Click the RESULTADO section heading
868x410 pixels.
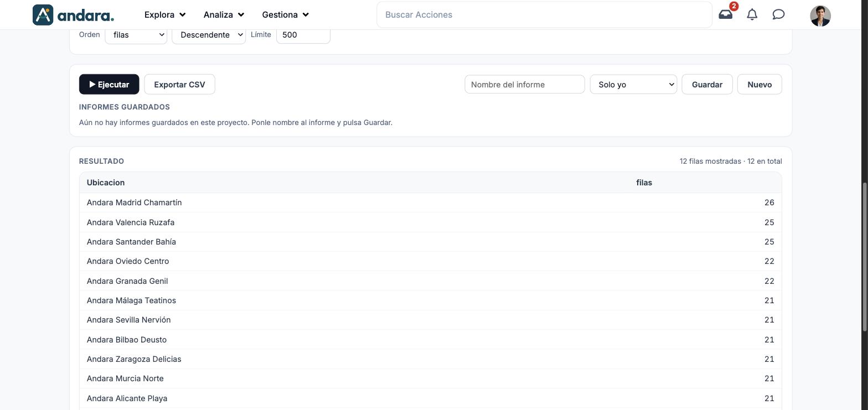pyautogui.click(x=101, y=162)
